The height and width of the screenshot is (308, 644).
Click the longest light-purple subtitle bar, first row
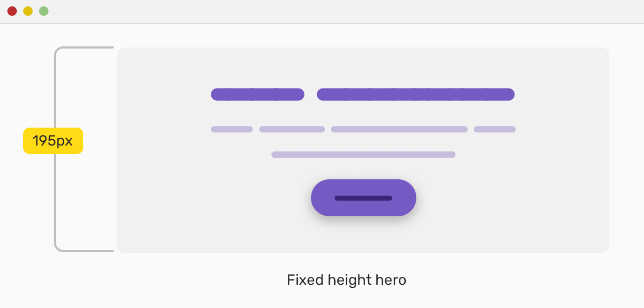pyautogui.click(x=399, y=129)
